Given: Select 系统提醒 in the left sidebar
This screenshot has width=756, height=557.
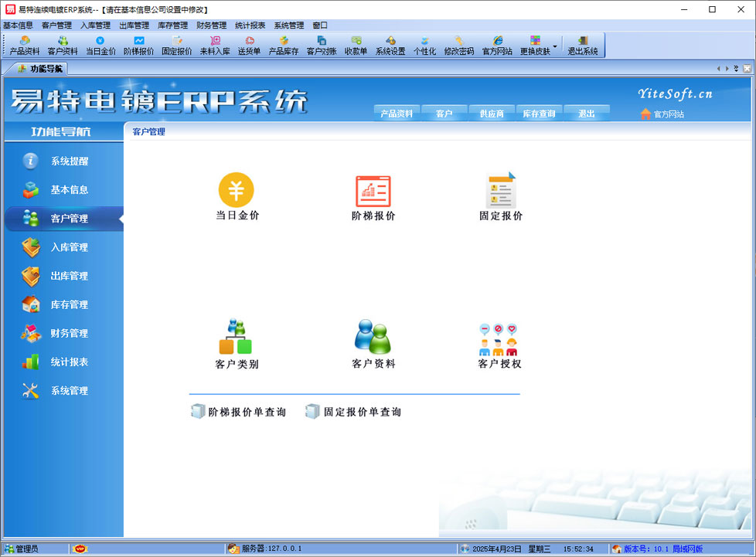Looking at the screenshot, I should pos(69,161).
